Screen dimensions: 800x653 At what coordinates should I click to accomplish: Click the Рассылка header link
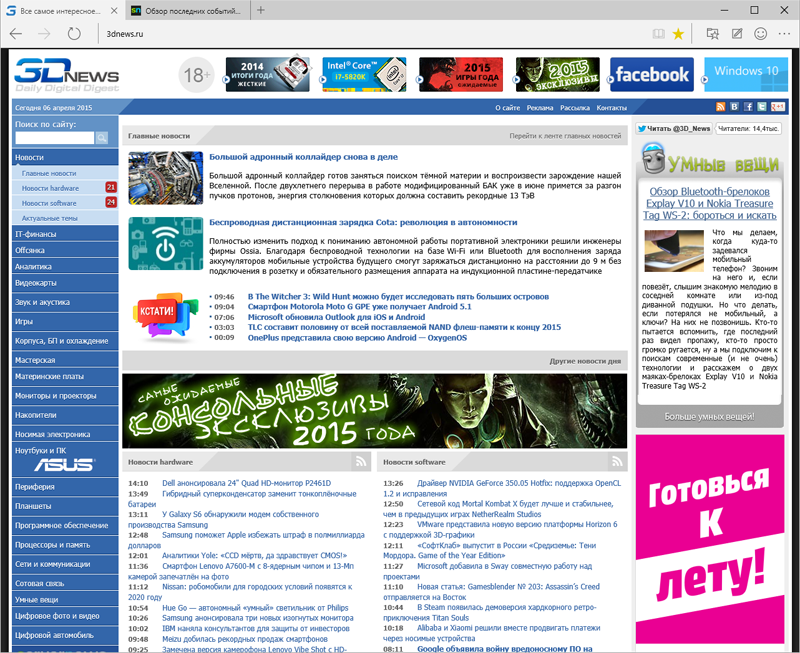(x=574, y=108)
